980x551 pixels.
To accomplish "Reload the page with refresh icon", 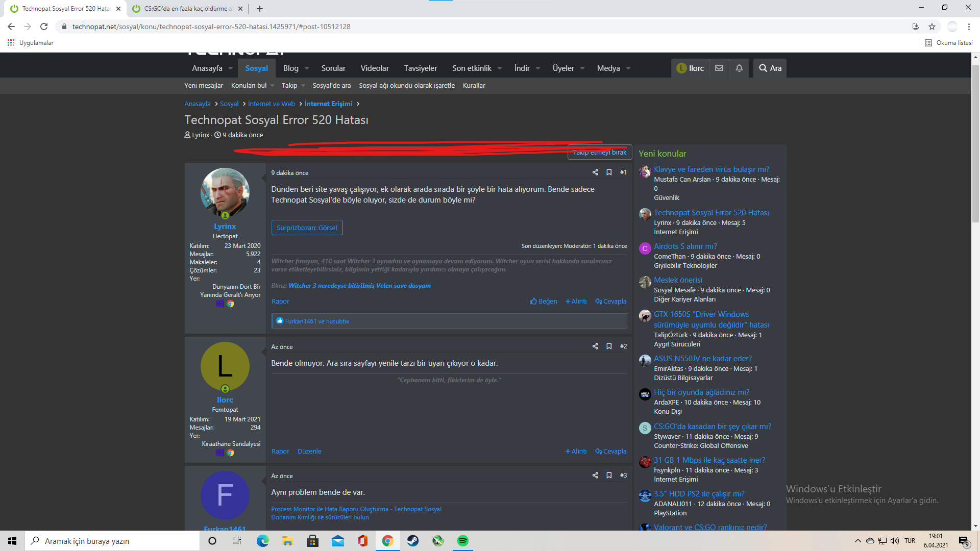I will [x=44, y=27].
